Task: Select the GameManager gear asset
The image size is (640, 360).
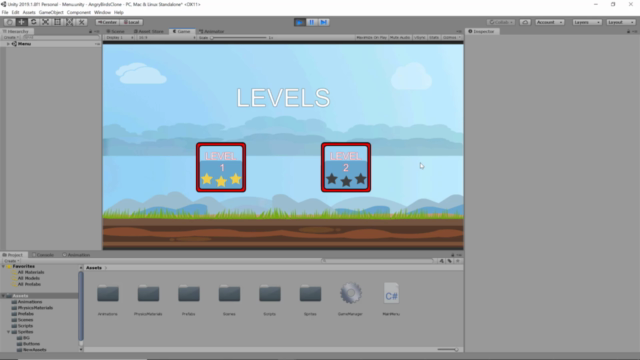Action: [x=351, y=293]
